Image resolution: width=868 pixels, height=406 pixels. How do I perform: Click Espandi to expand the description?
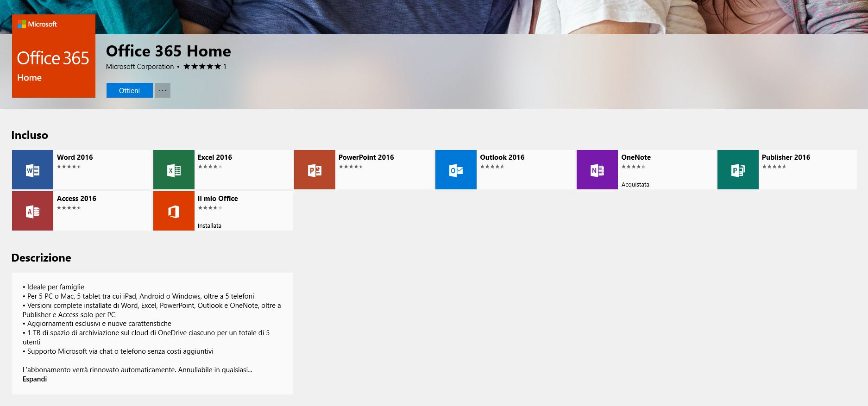tap(35, 379)
